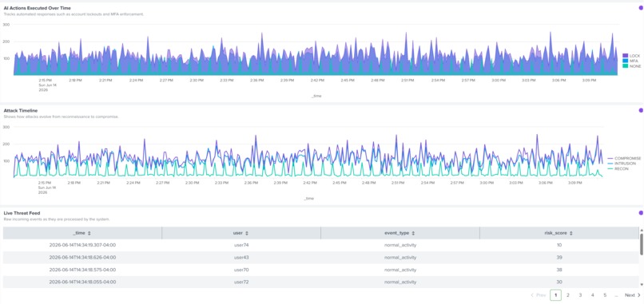Go to page 3 of threat feed
Image resolution: width=644 pixels, height=304 pixels.
(x=580, y=295)
